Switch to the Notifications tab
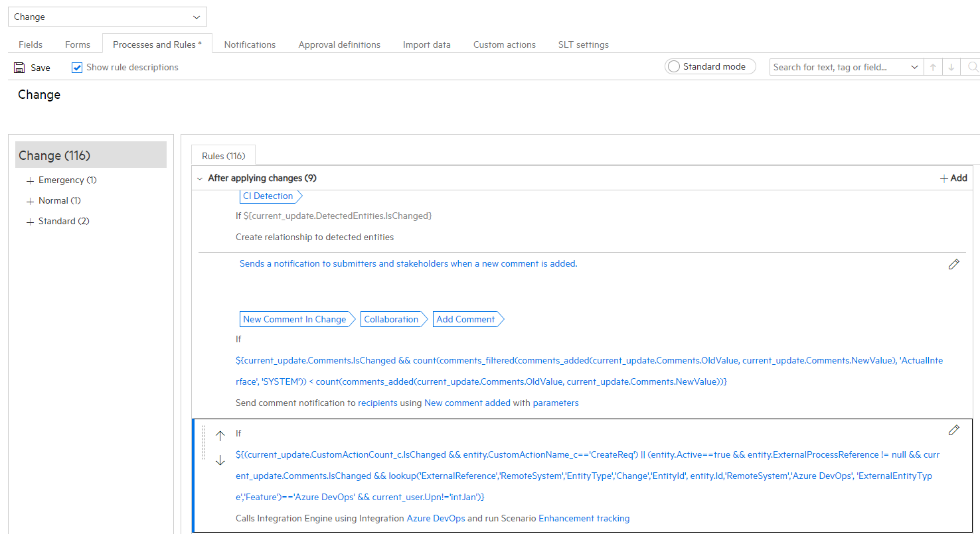This screenshot has width=980, height=534. [250, 44]
